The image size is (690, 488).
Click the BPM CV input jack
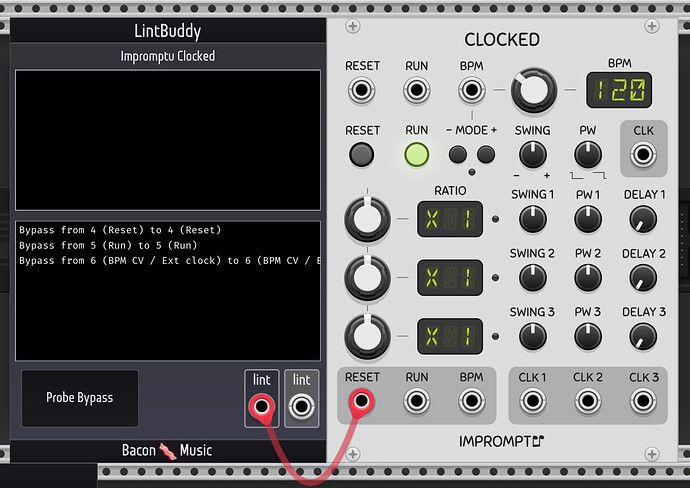[x=471, y=90]
